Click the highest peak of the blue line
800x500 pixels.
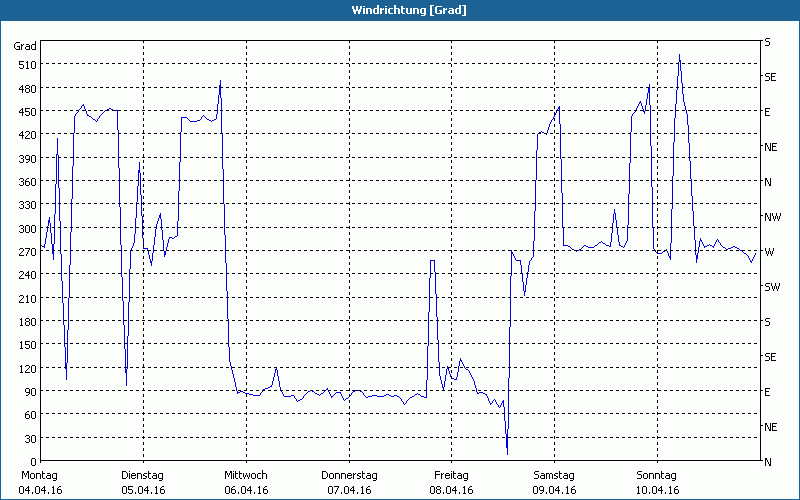(679, 56)
